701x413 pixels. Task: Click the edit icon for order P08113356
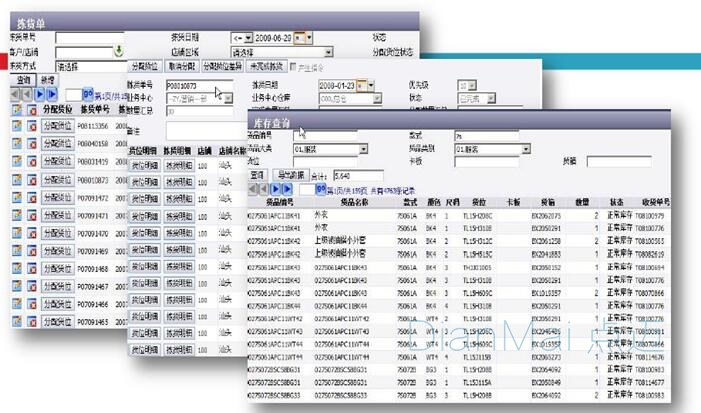click(x=17, y=126)
